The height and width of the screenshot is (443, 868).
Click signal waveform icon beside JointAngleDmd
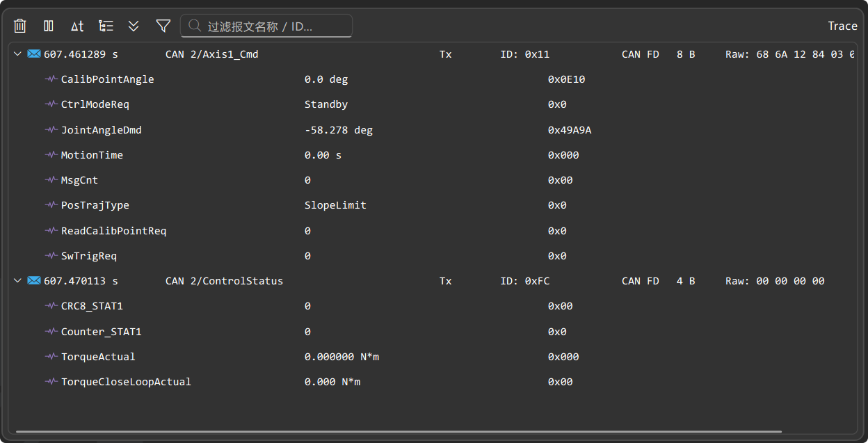click(51, 129)
